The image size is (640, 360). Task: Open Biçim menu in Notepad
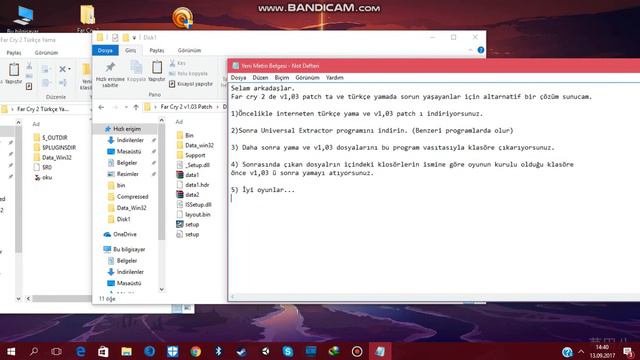(282, 78)
